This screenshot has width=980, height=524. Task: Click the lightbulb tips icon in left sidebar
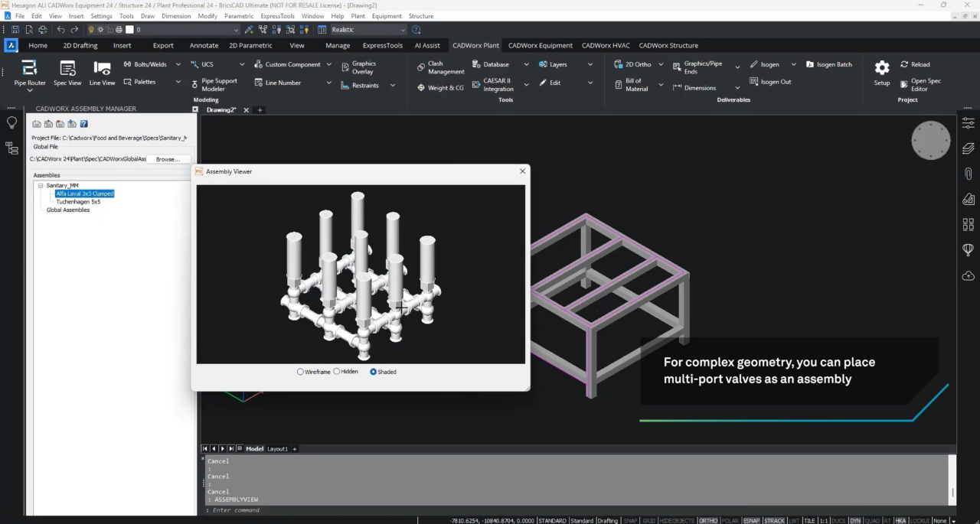[x=12, y=123]
